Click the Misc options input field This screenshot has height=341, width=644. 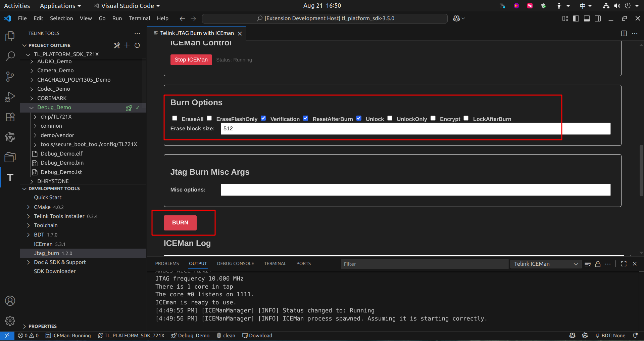(415, 190)
